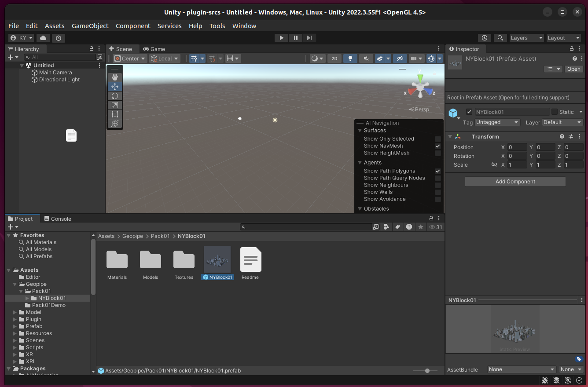The width and height of the screenshot is (588, 387).
Task: Open Unity Cloud icon in top toolbar
Action: 43,38
